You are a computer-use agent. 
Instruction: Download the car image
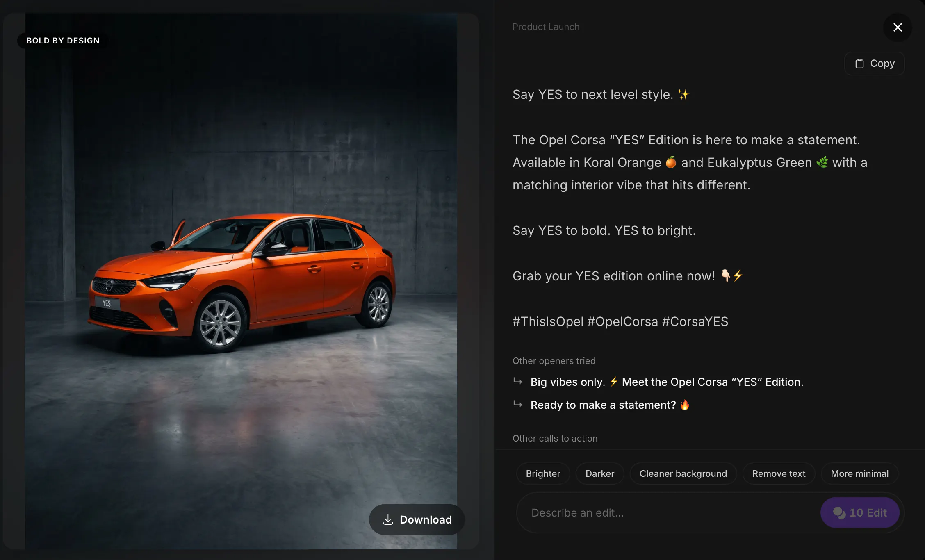pos(417,519)
